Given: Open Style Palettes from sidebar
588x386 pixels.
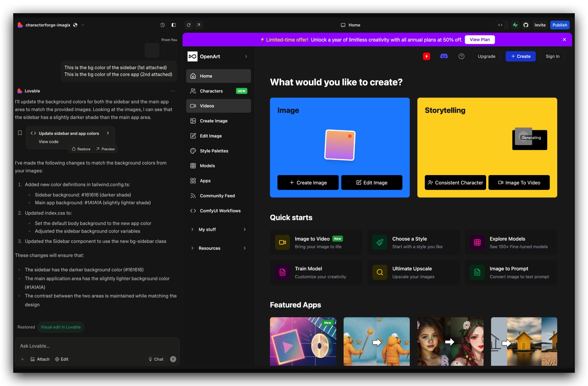Looking at the screenshot, I should (214, 151).
